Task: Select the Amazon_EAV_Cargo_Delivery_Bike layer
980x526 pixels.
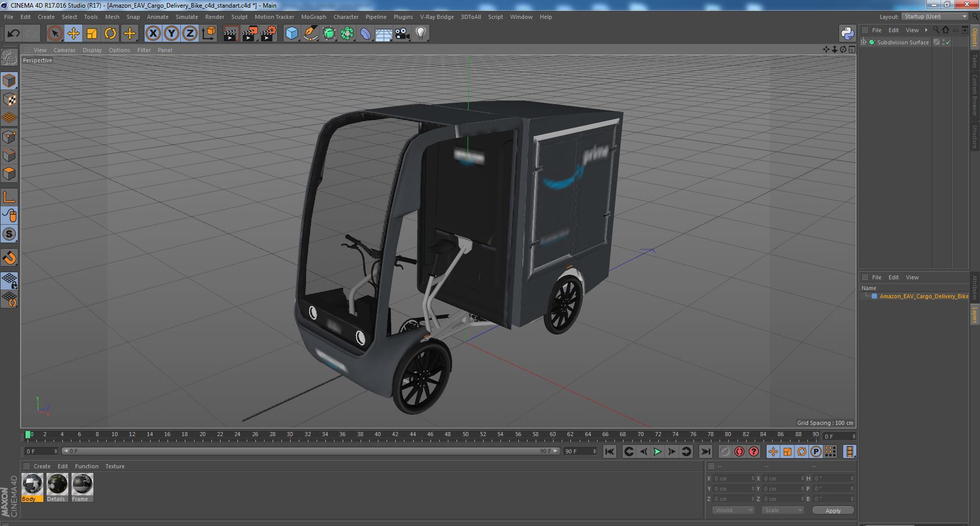Action: point(923,296)
